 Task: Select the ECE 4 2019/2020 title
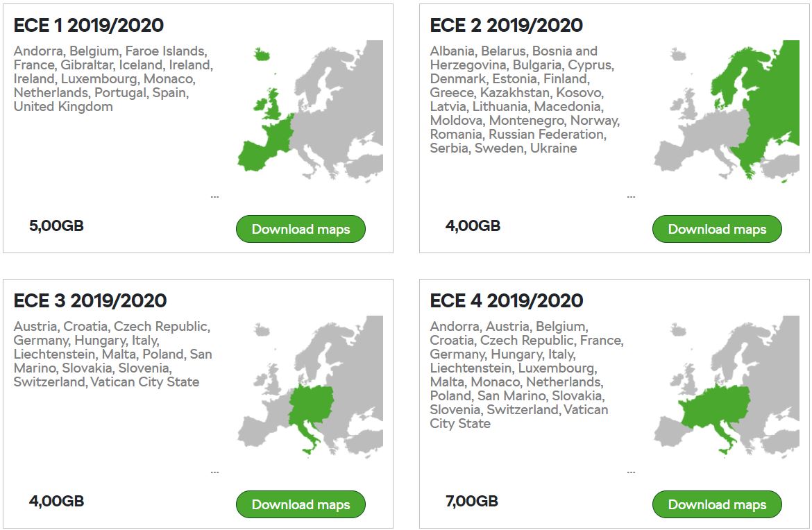pyautogui.click(x=507, y=301)
